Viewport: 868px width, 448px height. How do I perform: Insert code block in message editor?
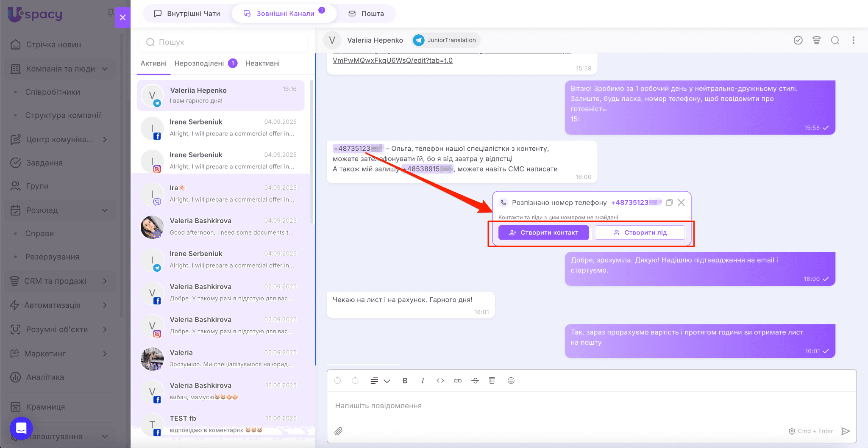point(440,381)
